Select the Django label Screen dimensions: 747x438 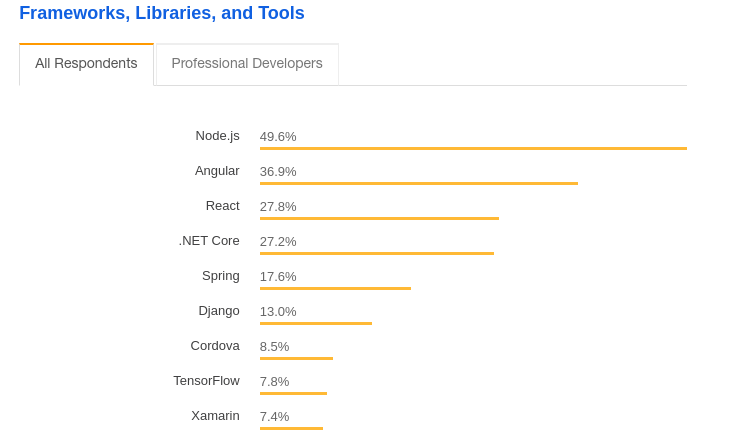[219, 311]
